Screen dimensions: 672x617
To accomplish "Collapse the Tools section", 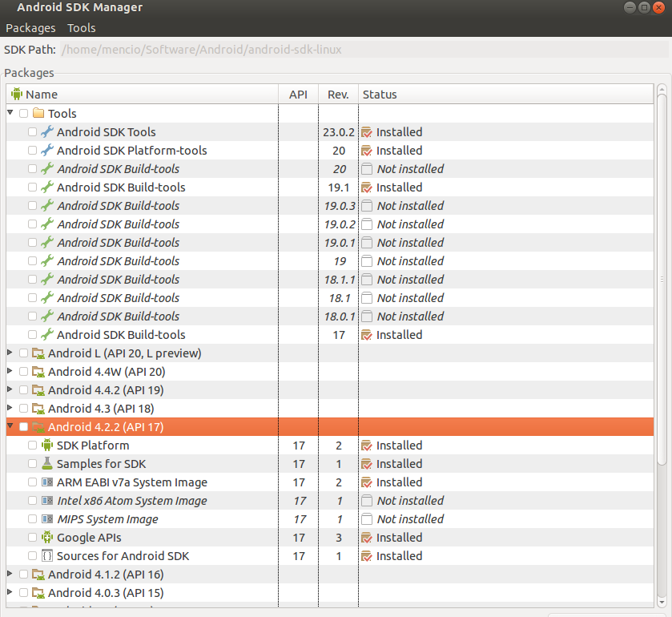I will [10, 113].
